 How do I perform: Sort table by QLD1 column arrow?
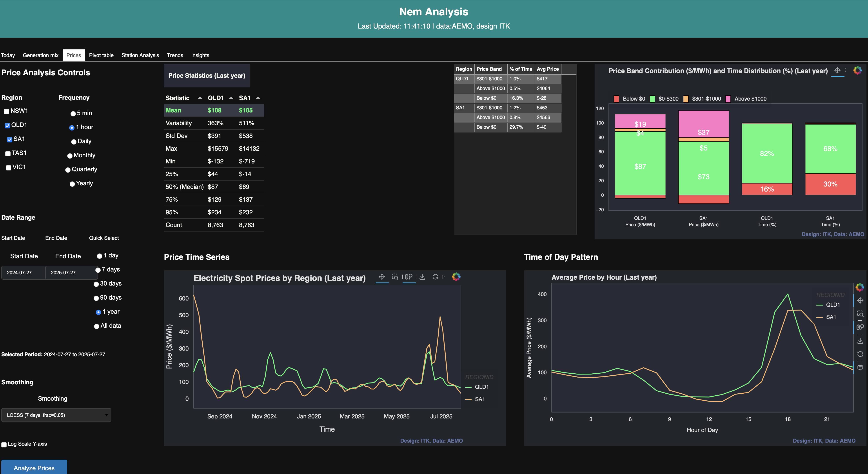pos(231,98)
